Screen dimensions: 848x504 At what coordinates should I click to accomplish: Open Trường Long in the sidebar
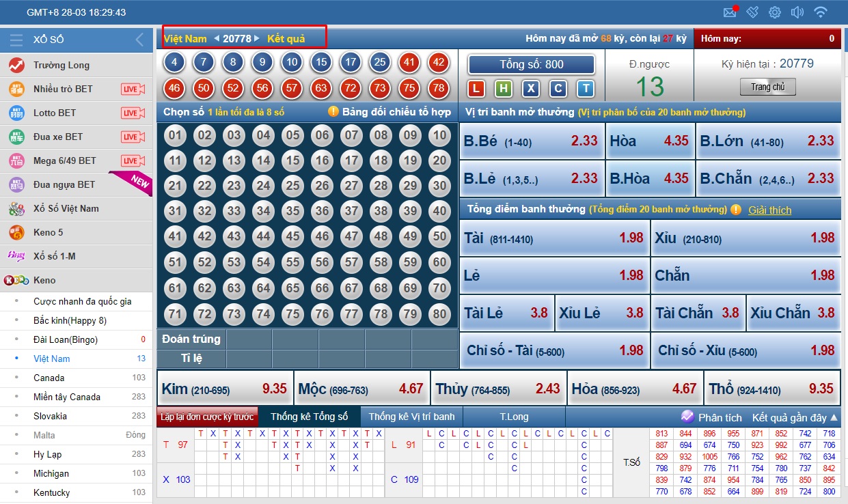[x=77, y=66]
